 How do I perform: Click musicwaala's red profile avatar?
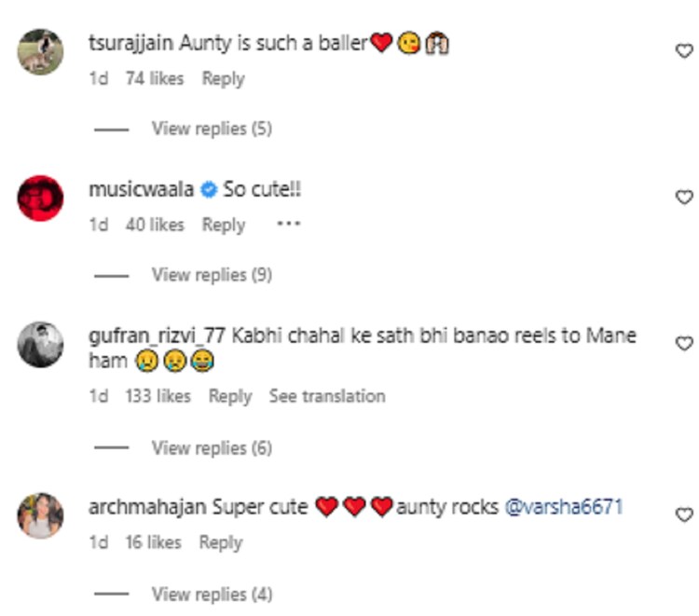pyautogui.click(x=40, y=198)
